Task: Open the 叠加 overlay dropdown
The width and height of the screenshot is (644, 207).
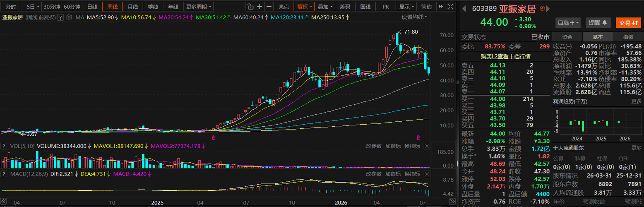Action: (x=325, y=7)
